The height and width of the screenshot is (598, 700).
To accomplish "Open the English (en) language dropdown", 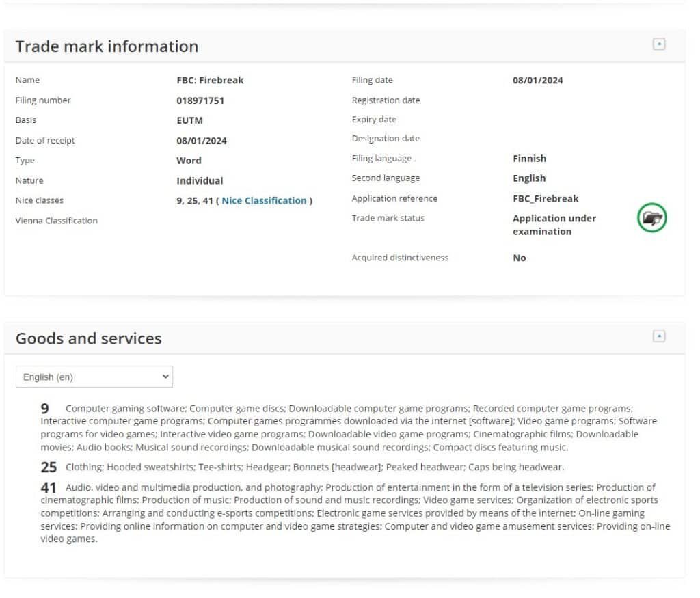I will coord(94,377).
